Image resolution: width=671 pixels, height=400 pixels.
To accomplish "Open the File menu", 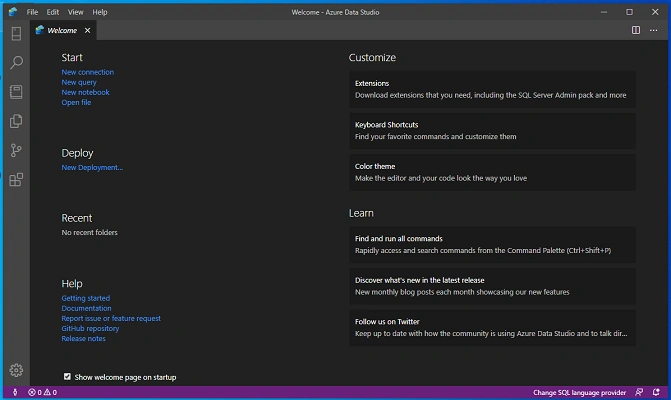I will tap(32, 12).
